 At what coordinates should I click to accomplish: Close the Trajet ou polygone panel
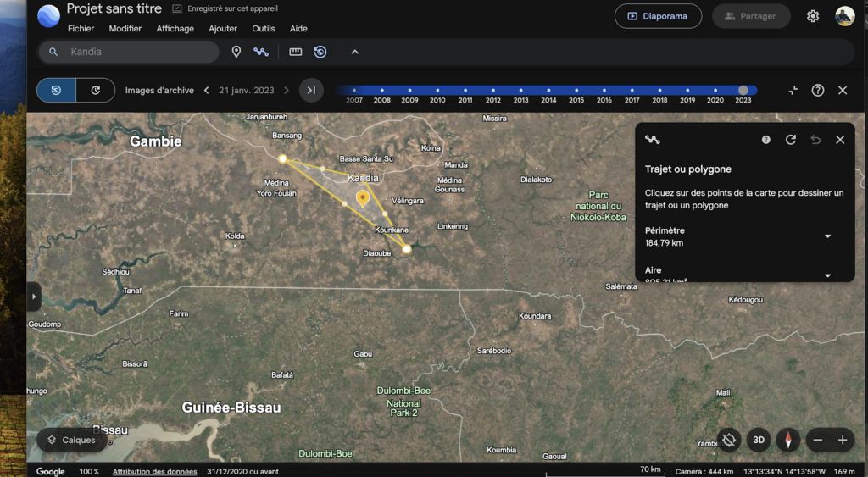coord(840,140)
